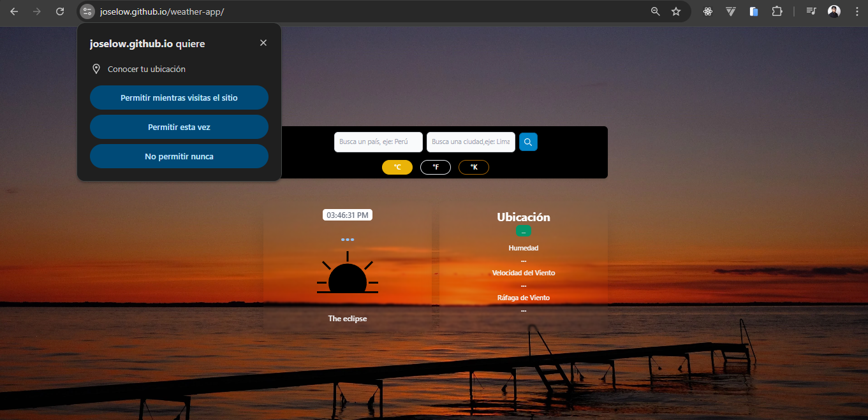Choose "Permitir esta vez" option
868x420 pixels.
179,127
